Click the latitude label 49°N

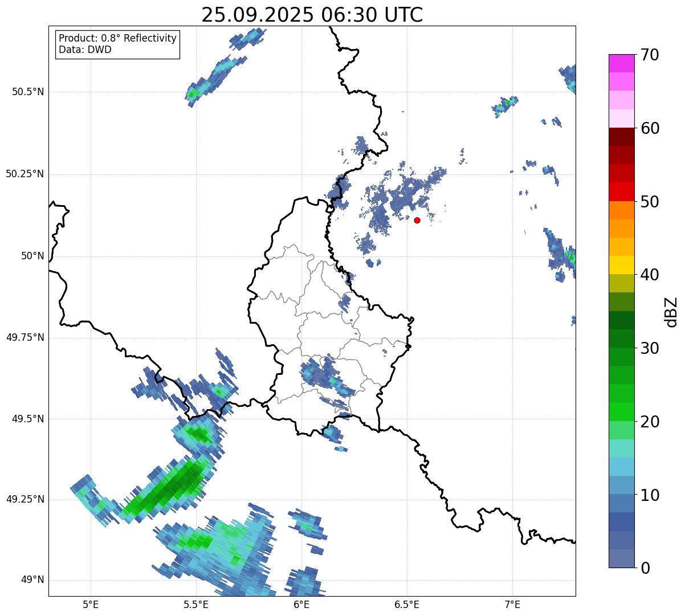coord(32,580)
